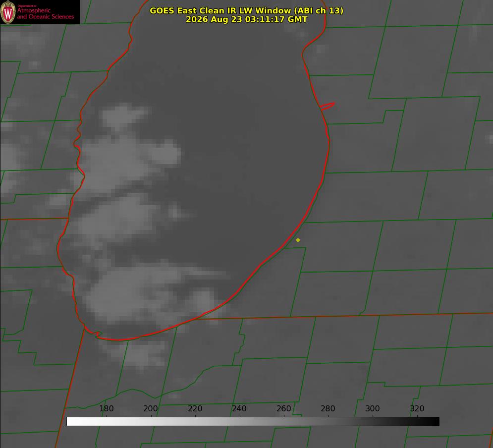Click the University of Wisconsin crest logo
Screen dimensions: 493x448
pyautogui.click(x=8, y=12)
